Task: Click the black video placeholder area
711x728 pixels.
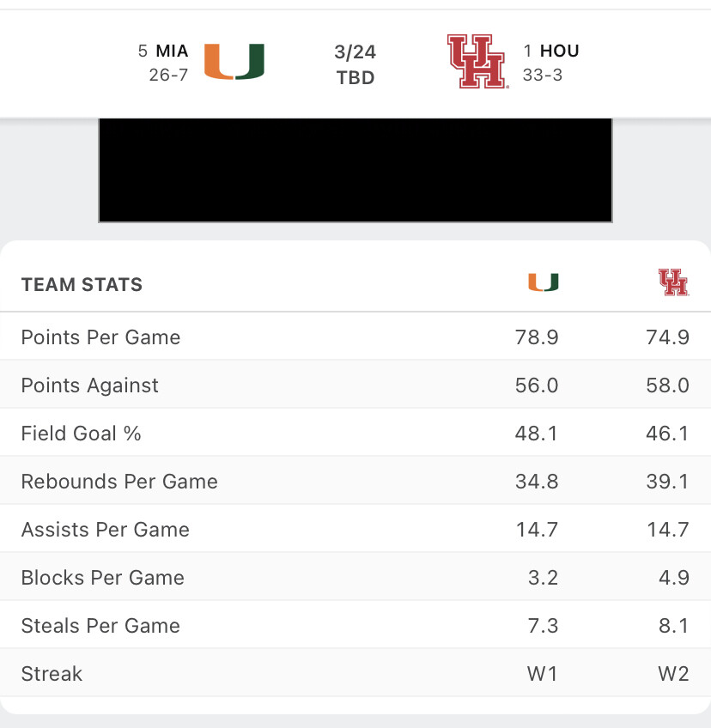Action: [x=355, y=170]
